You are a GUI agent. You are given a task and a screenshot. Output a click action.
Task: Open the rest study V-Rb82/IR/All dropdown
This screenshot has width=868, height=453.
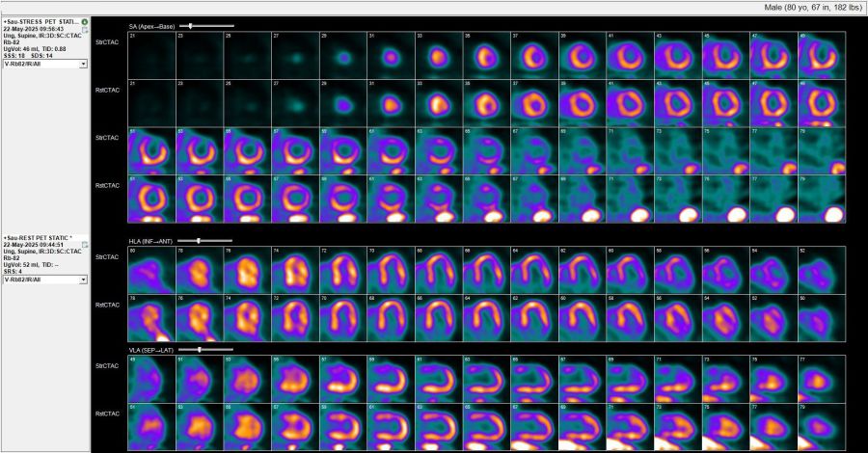(x=84, y=280)
